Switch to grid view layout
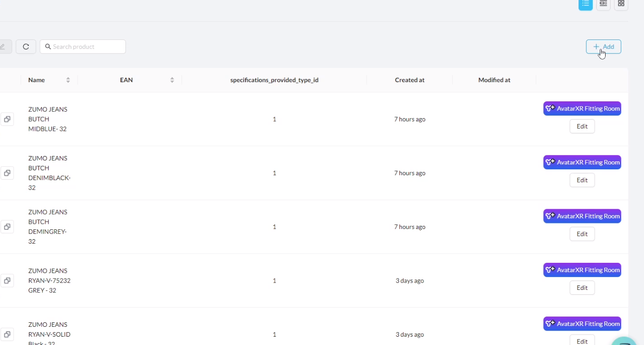The width and height of the screenshot is (644, 345). click(x=621, y=4)
